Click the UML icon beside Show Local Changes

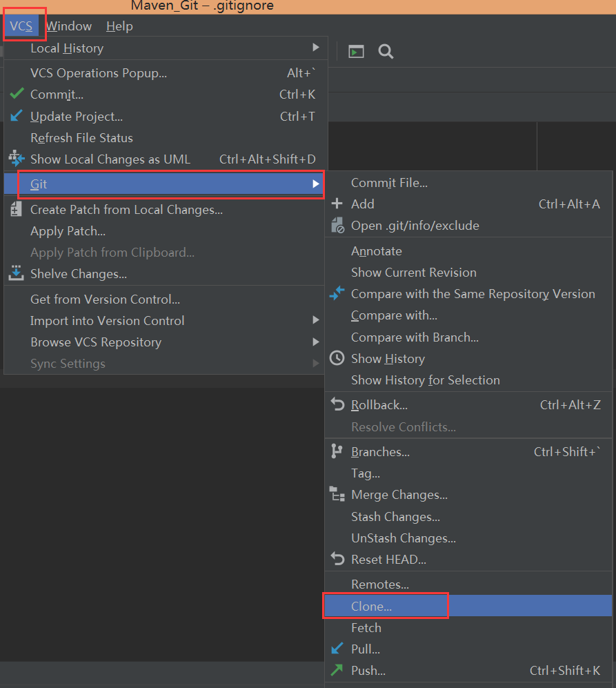click(17, 159)
